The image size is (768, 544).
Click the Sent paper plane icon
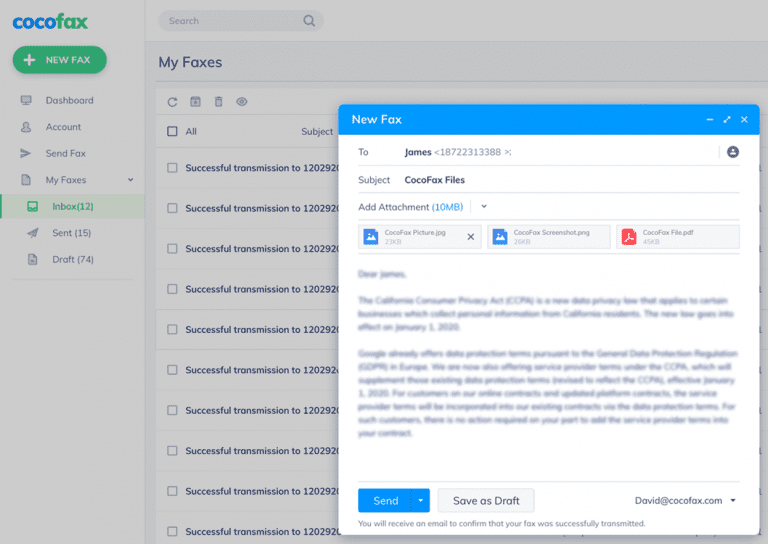(32, 233)
